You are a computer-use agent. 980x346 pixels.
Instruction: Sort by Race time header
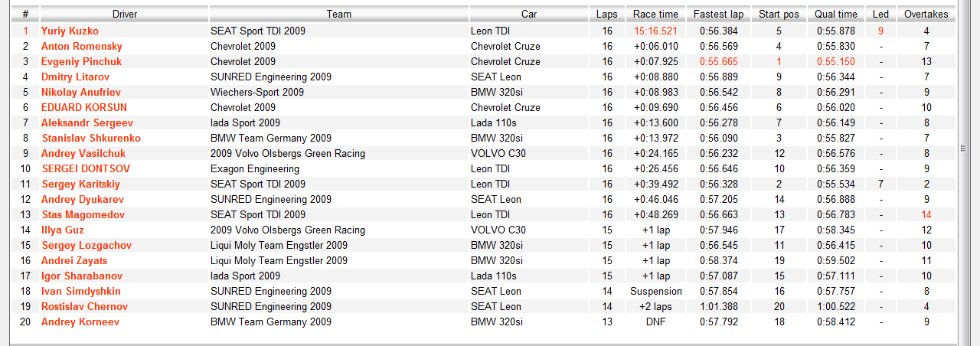click(x=655, y=14)
